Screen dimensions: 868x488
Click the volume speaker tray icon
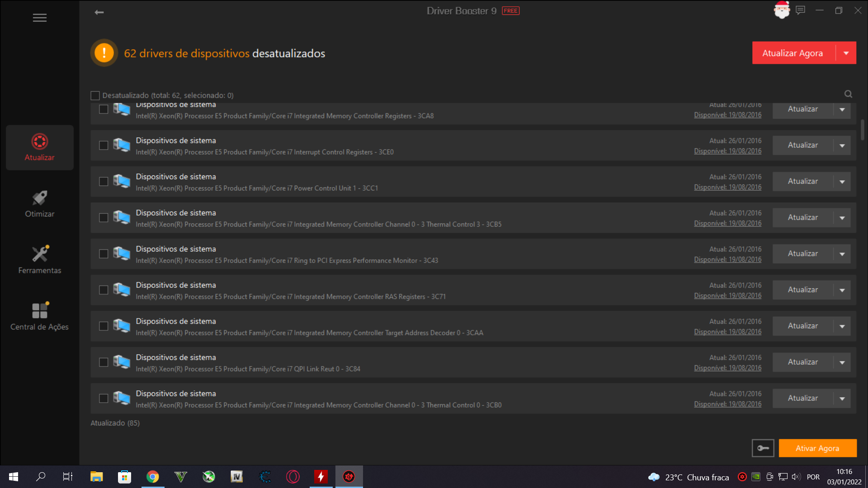click(796, 477)
